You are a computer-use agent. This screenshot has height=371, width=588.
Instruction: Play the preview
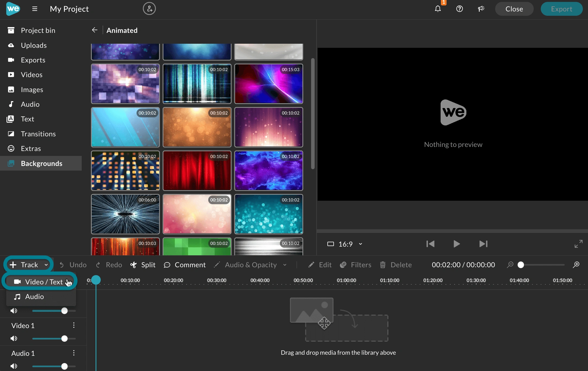[457, 244]
